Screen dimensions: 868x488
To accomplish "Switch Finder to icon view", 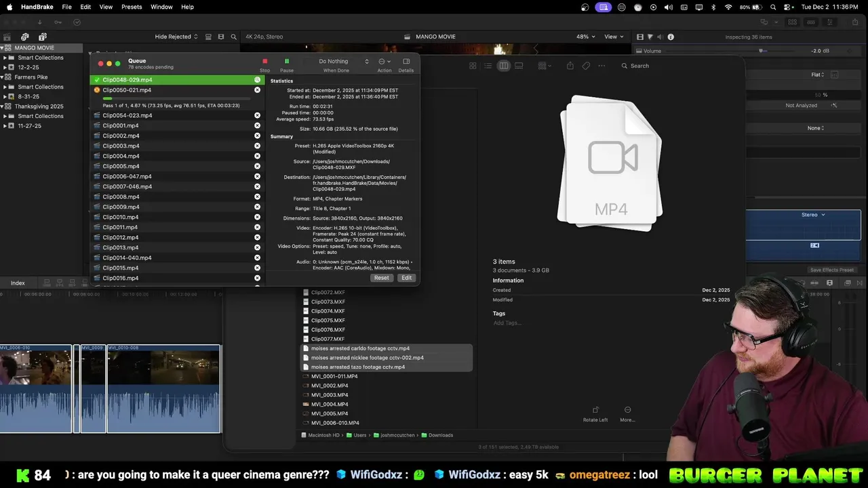I will pos(473,66).
